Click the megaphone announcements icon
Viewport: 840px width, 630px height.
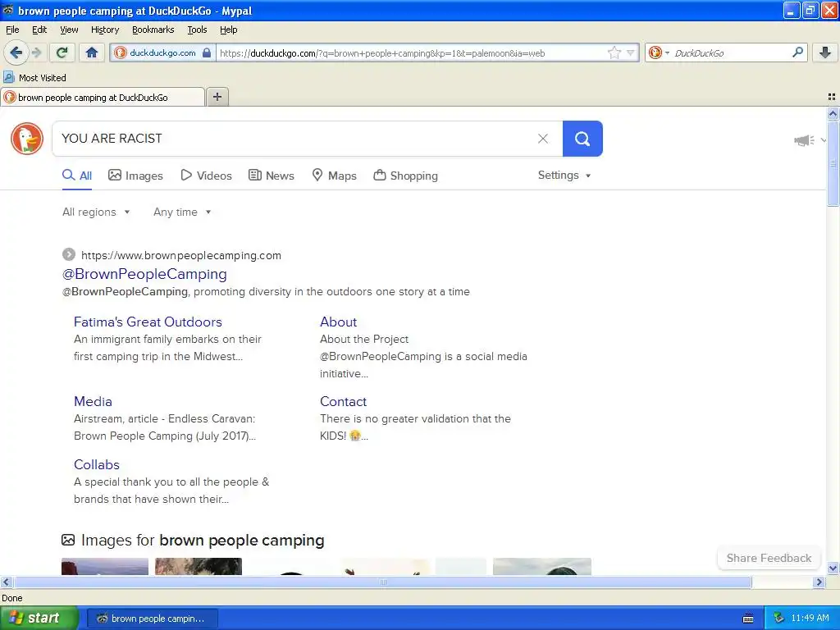point(804,140)
